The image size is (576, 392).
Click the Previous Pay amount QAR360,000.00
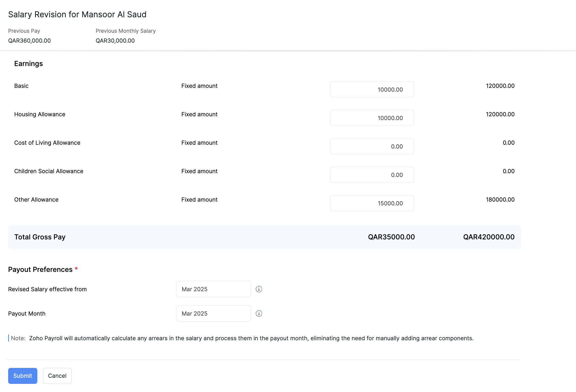(x=29, y=41)
